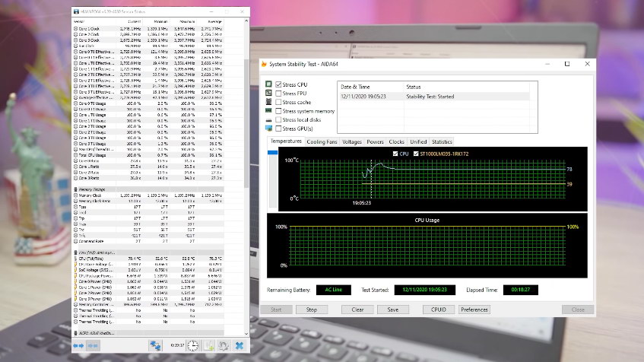Image resolution: width=644 pixels, height=362 pixels.
Task: Toggle the CPU temperature graph checkbox
Action: coord(394,154)
